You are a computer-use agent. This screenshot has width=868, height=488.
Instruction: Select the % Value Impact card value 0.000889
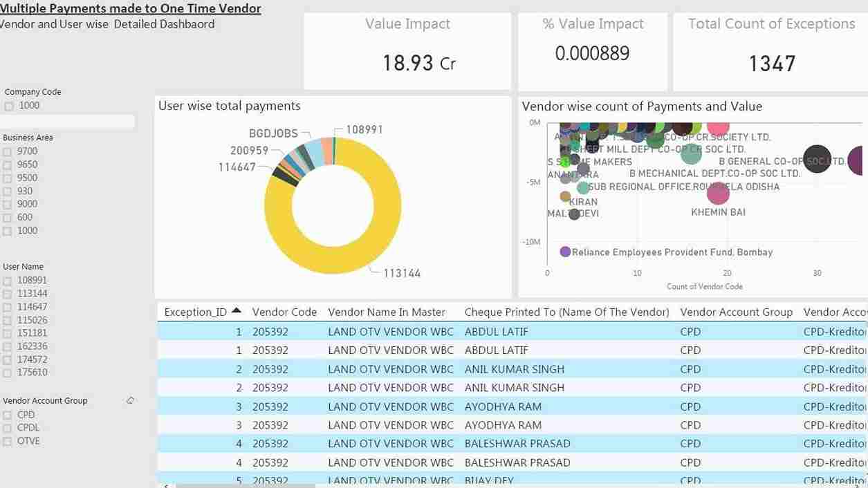point(592,53)
